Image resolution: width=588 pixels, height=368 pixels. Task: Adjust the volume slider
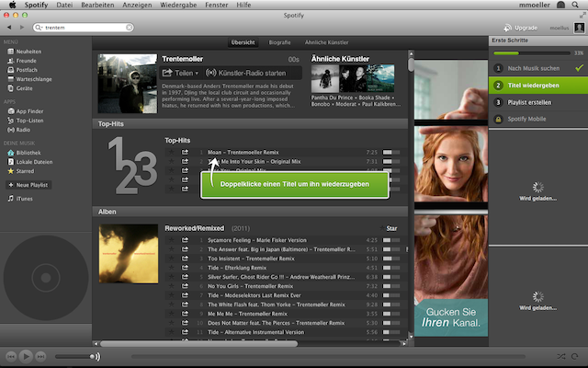coord(73,356)
